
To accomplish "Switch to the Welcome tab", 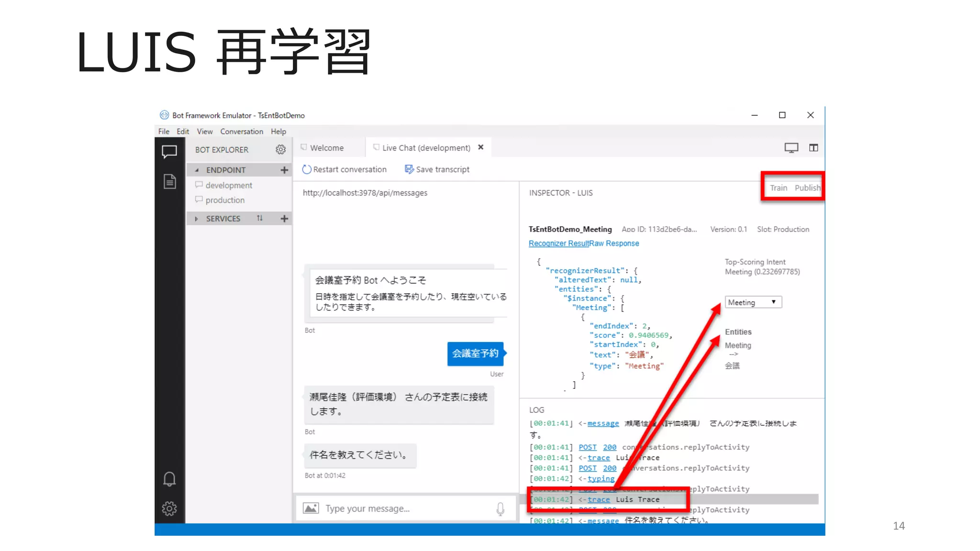I will click(x=326, y=148).
